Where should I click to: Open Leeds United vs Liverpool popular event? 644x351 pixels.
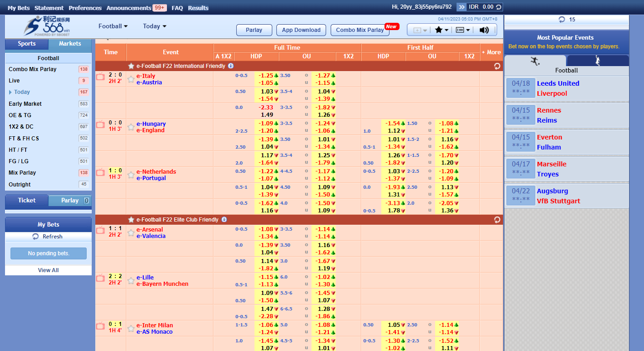pyautogui.click(x=566, y=88)
